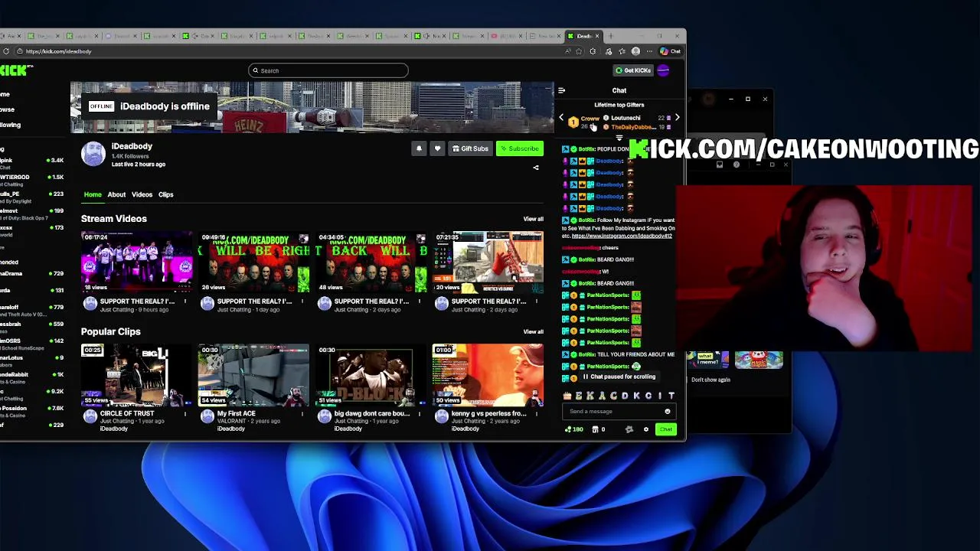This screenshot has height=551, width=980.
Task: Click the Get KICKs button
Action: point(633,70)
